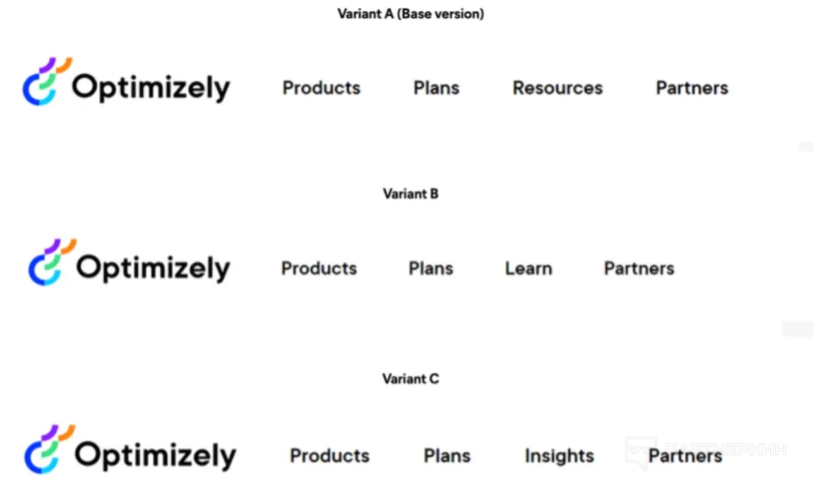
Task: Select Resources in the Variant A navigation
Action: click(558, 88)
